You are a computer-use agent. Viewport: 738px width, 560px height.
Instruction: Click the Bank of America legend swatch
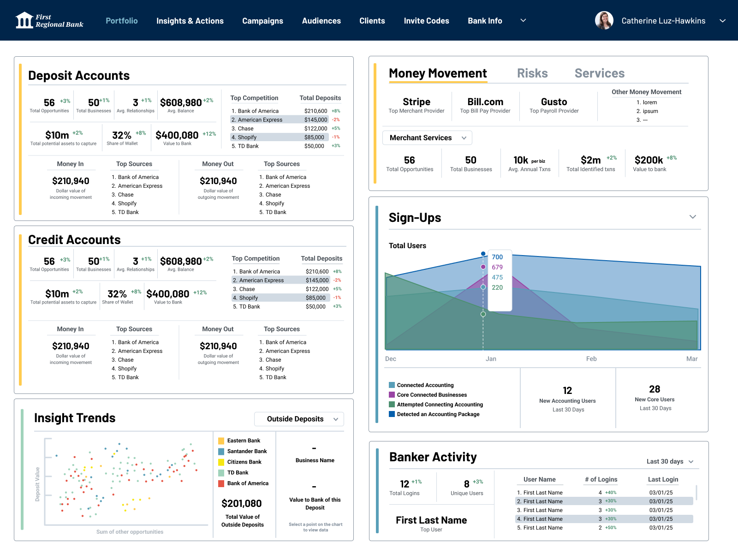[221, 483]
